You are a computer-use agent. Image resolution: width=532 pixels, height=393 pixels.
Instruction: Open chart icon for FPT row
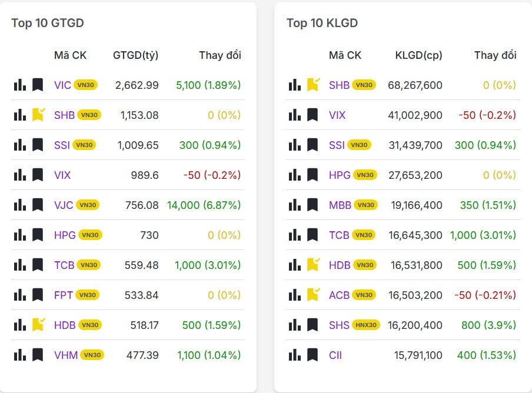click(19, 295)
